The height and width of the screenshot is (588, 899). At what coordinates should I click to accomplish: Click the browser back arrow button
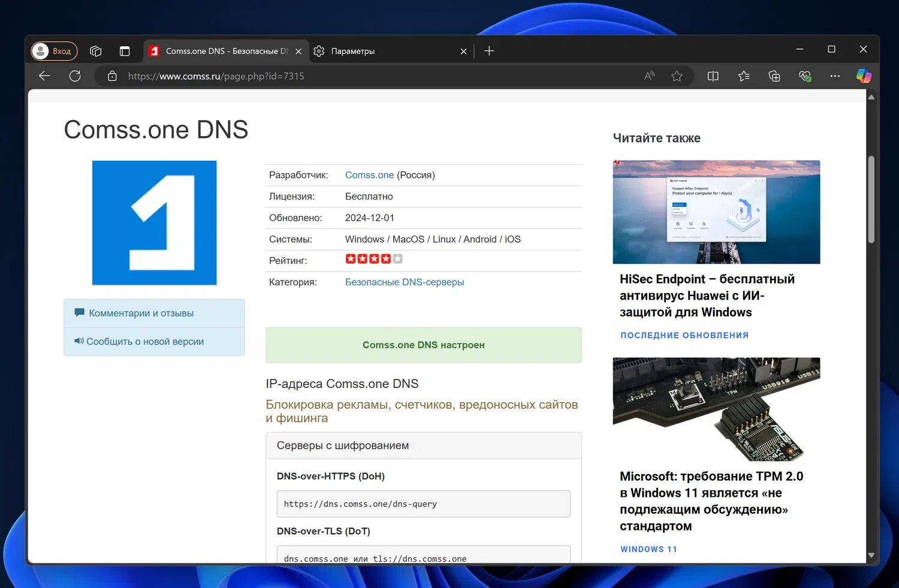coord(44,76)
